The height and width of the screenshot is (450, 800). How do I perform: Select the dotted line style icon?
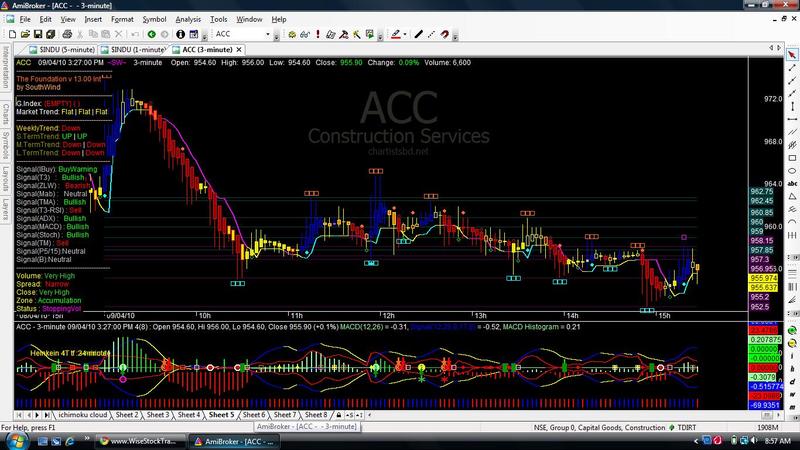[x=431, y=34]
